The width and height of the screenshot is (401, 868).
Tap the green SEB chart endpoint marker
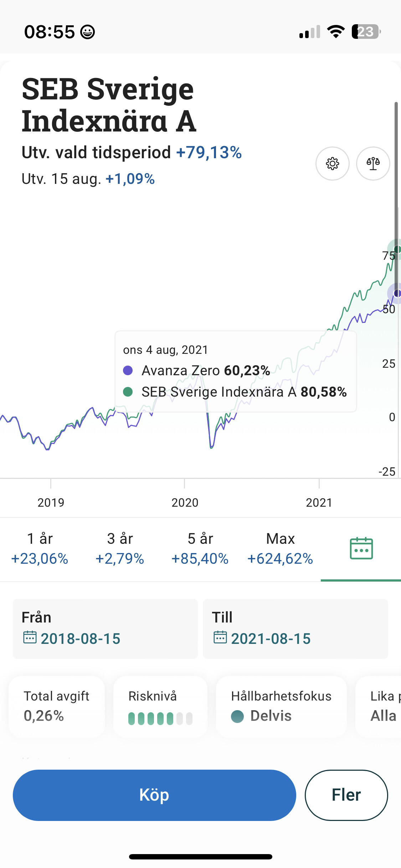click(x=397, y=249)
